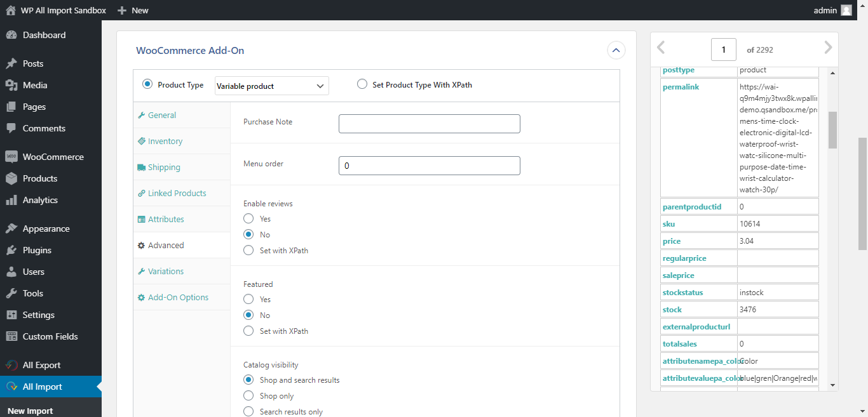Viewport: 868px width, 417px height.
Task: Click the Comments speech bubble icon
Action: [x=11, y=128]
